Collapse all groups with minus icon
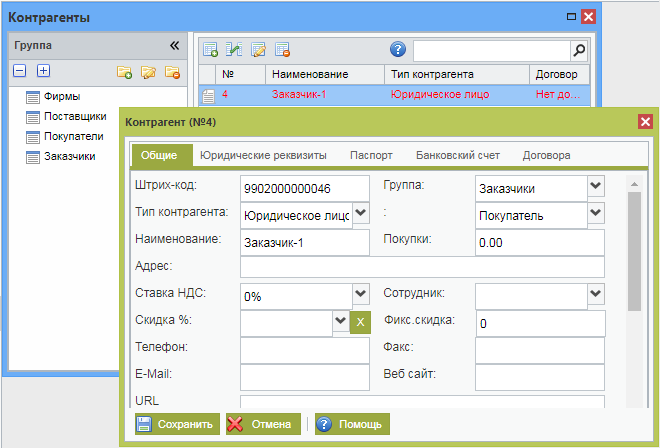Screen dimensions: 660x448 pos(19,71)
